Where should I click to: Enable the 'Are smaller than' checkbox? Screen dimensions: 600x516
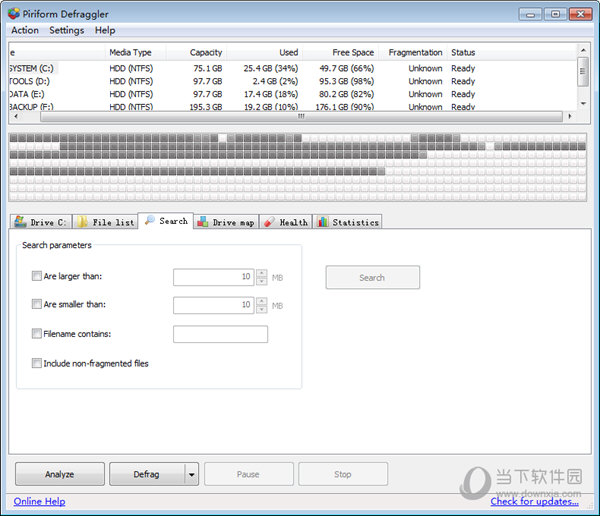(36, 304)
